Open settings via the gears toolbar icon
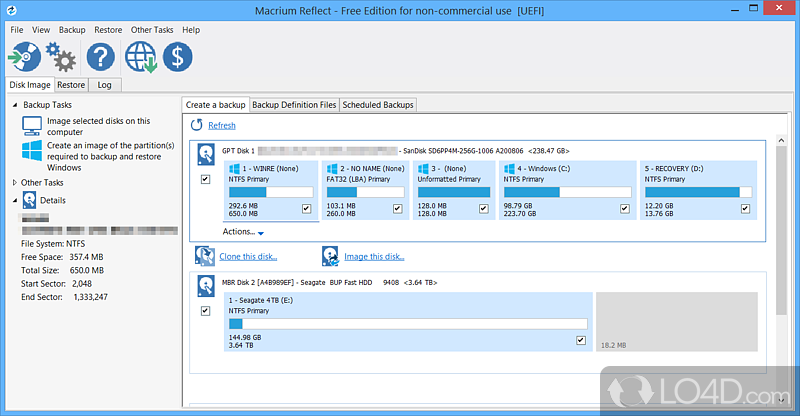The image size is (800, 416). pyautogui.click(x=62, y=57)
